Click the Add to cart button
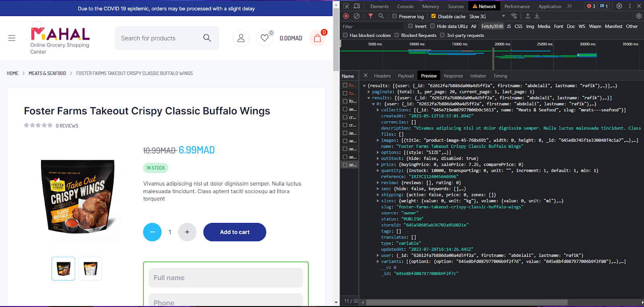Viewport: 644px width, 307px height. [x=235, y=232]
